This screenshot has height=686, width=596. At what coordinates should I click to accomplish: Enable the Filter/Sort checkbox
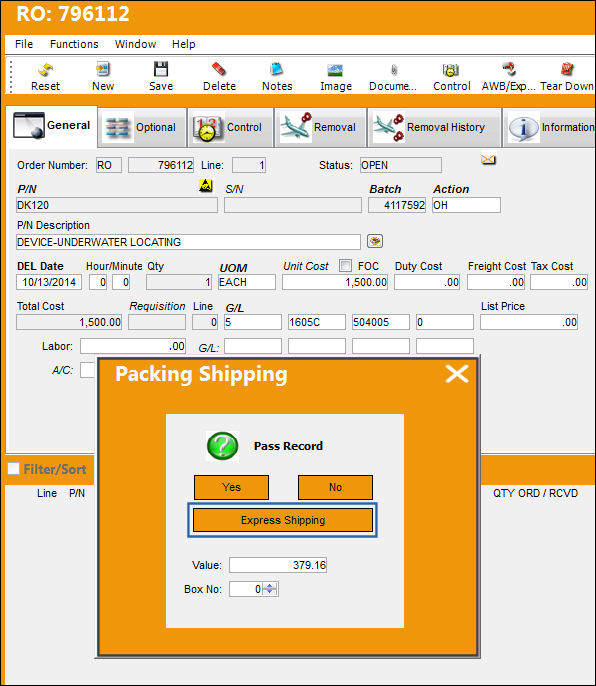point(13,469)
